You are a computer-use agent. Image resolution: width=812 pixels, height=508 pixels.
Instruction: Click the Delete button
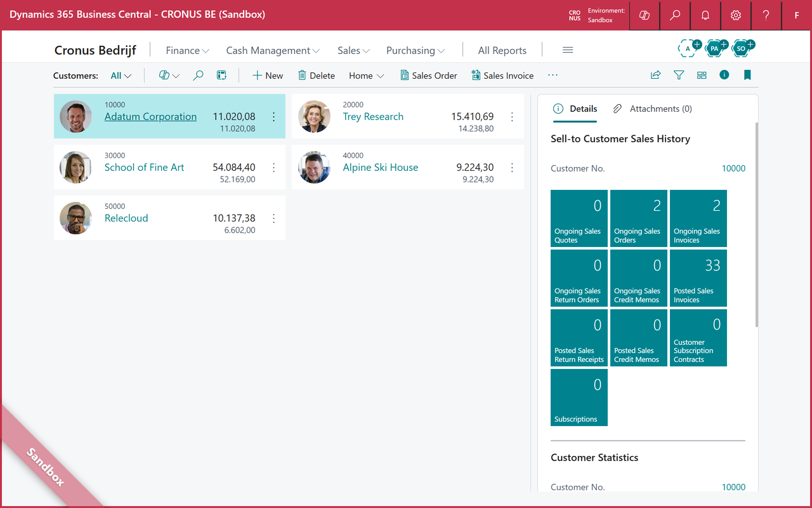click(x=317, y=76)
